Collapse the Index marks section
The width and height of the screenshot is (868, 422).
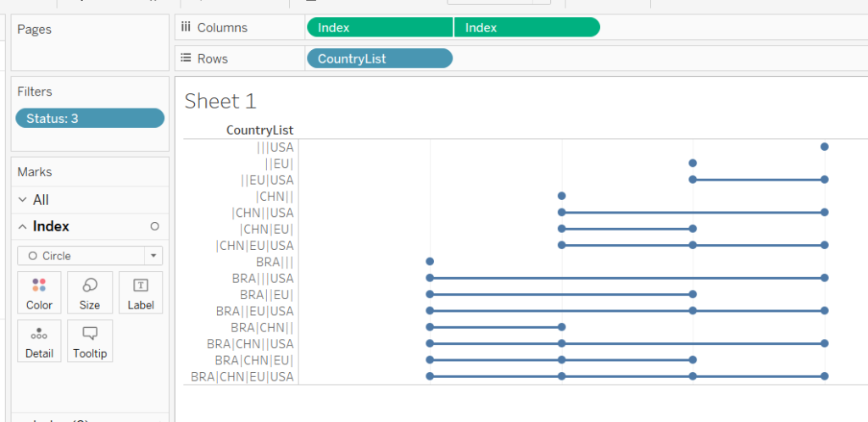[x=23, y=226]
